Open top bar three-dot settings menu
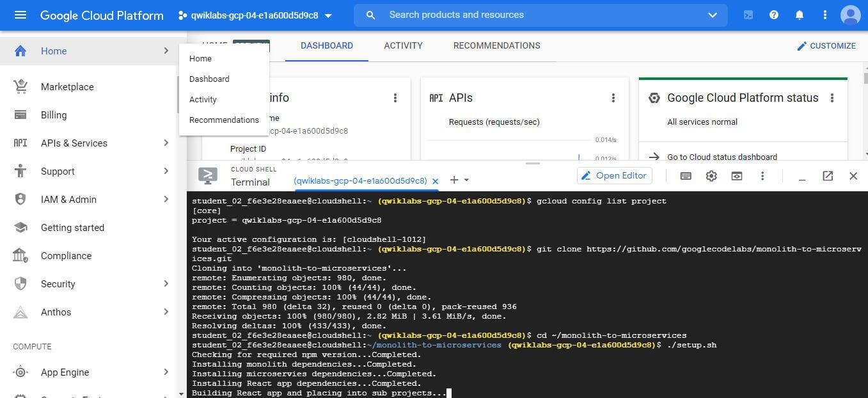 point(825,15)
